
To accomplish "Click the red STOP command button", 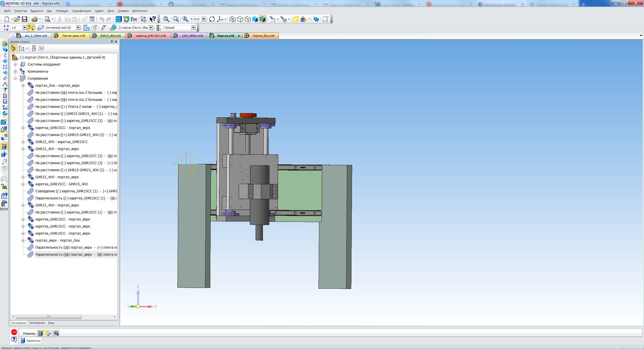I will point(14,332).
